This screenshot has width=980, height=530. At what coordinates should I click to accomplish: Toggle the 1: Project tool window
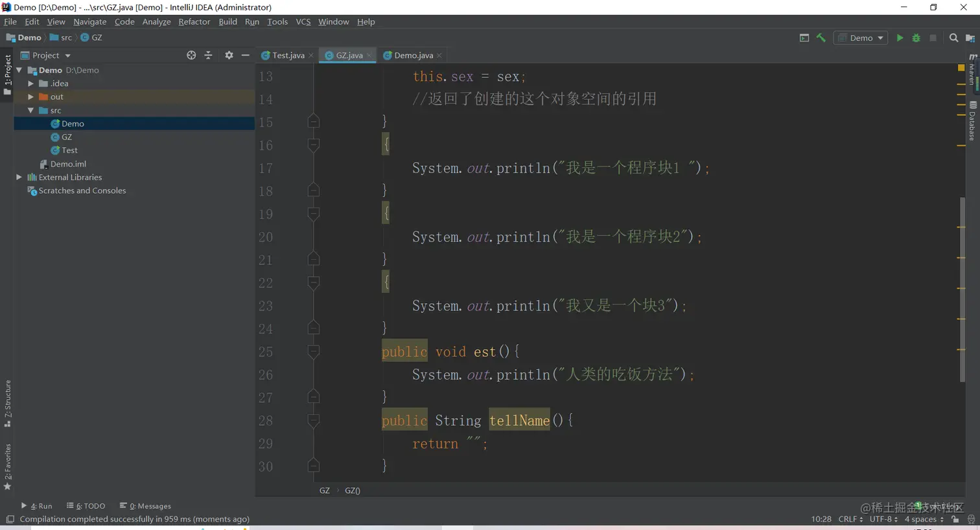[7, 75]
